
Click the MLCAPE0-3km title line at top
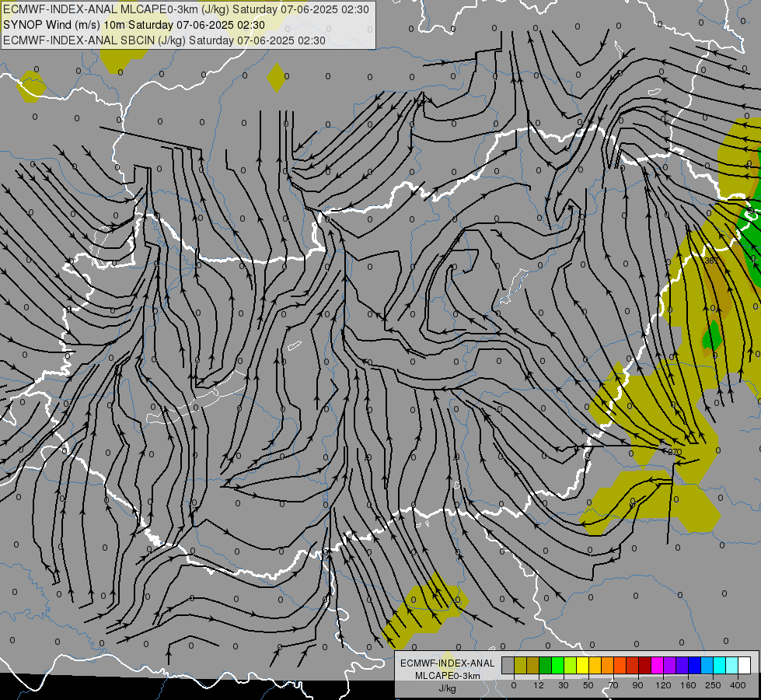pos(186,9)
